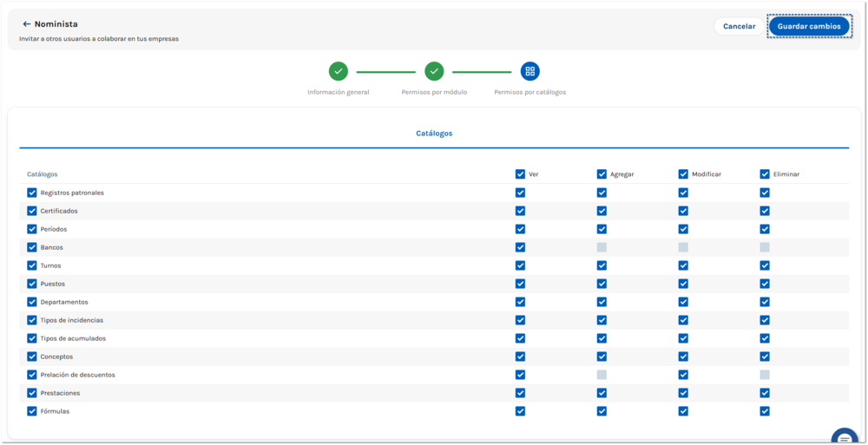Uncheck Ver permission for Certificados

520,211
